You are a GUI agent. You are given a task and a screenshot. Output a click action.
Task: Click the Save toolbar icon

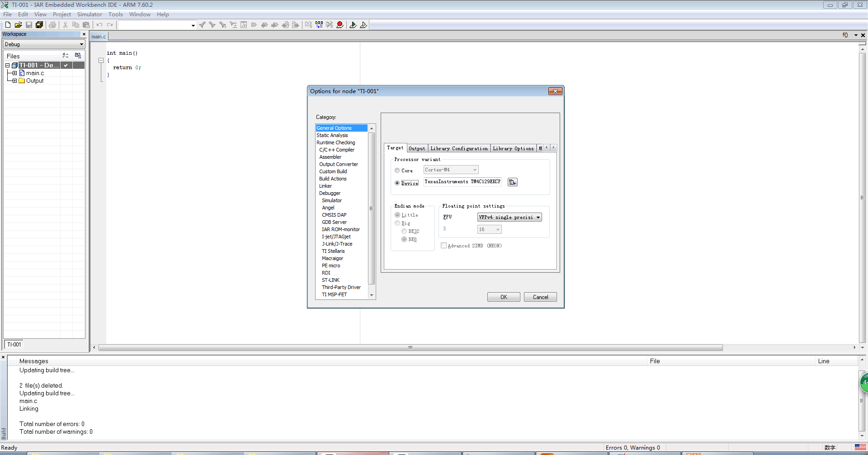click(x=29, y=25)
